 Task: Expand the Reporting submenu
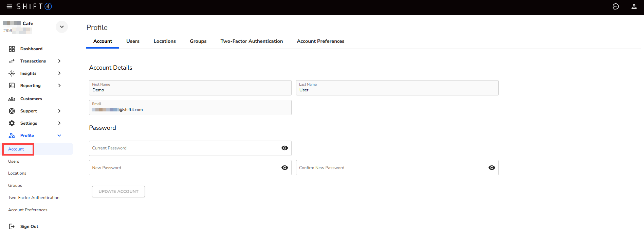59,86
